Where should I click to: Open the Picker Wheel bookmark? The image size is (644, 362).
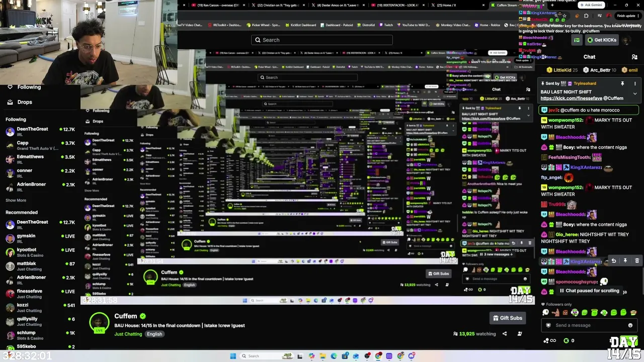[263, 25]
